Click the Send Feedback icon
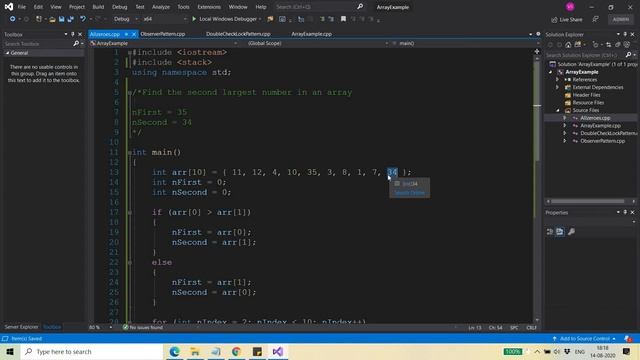 596,20
